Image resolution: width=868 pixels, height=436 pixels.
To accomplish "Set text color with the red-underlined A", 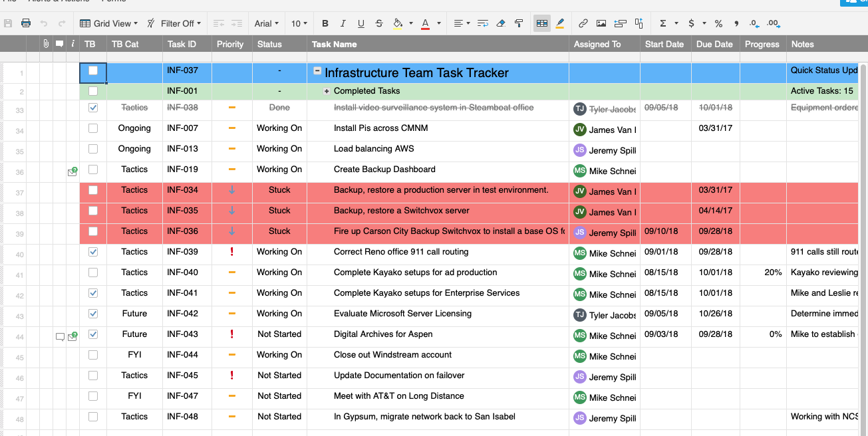I will [x=425, y=23].
